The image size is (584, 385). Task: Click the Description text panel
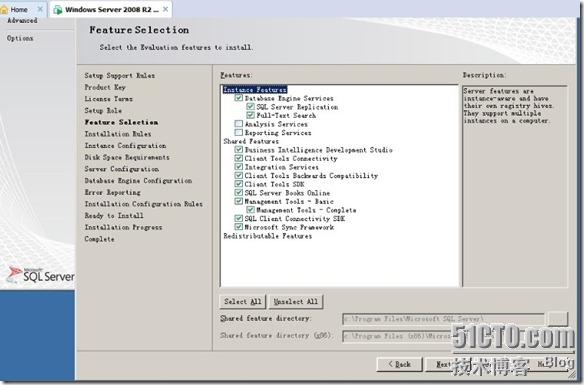[515, 186]
